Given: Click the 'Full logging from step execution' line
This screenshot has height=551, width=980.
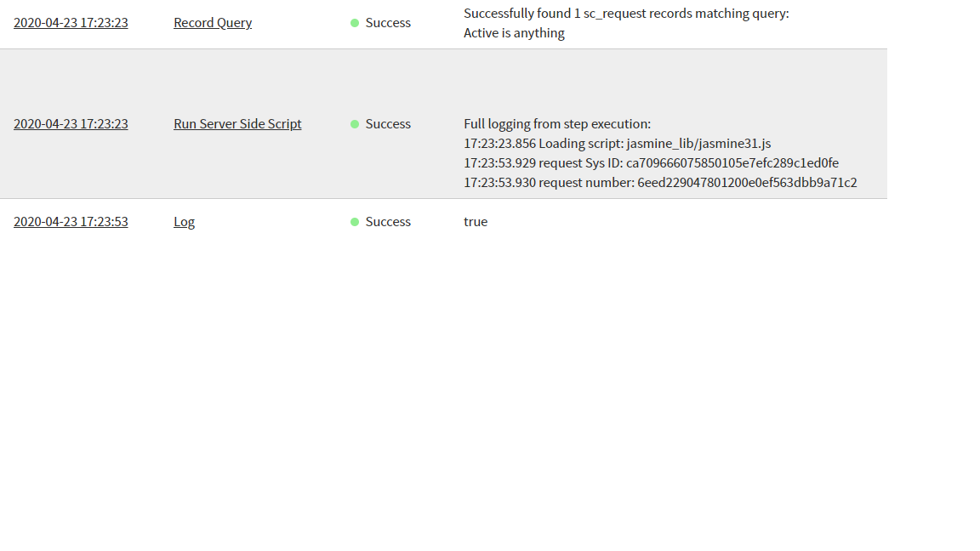Looking at the screenshot, I should pos(557,124).
